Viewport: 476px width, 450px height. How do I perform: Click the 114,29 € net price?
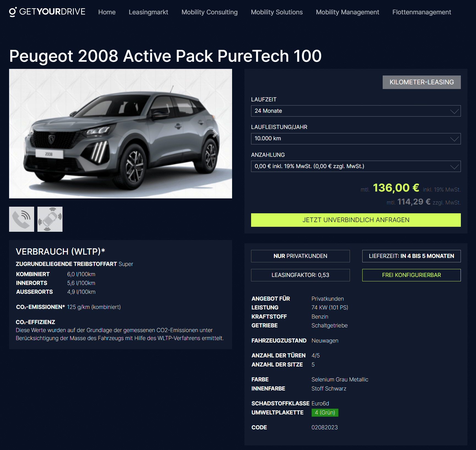pos(414,202)
